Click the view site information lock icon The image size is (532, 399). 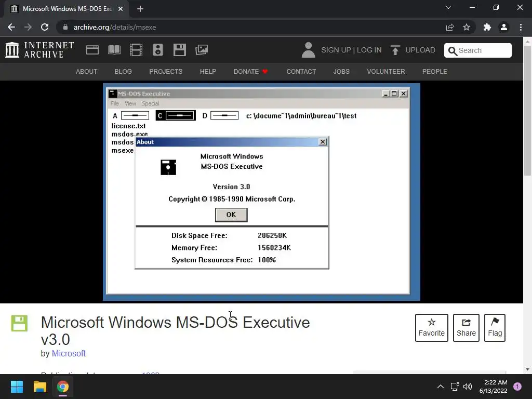pos(65,27)
